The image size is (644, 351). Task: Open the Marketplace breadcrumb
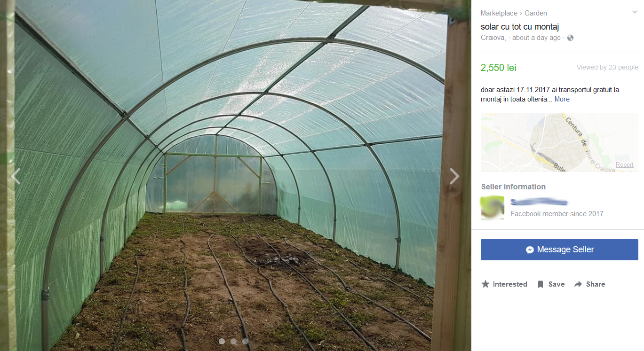499,13
